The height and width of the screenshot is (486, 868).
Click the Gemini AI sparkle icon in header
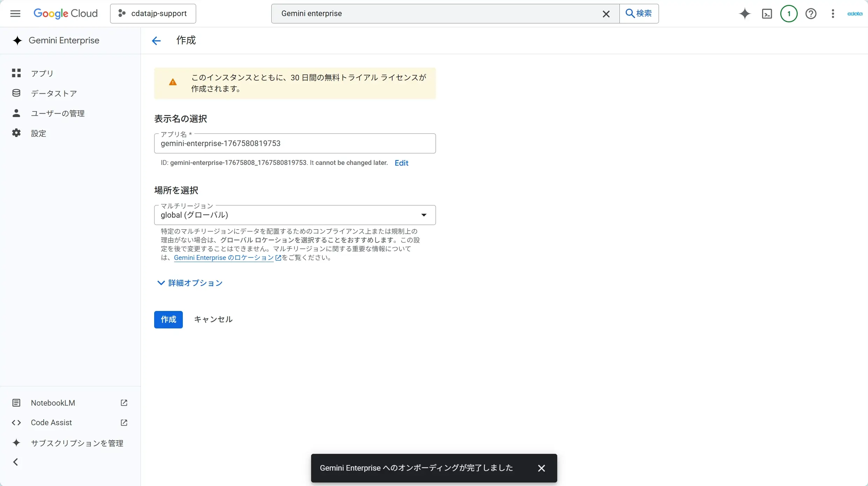coord(745,14)
